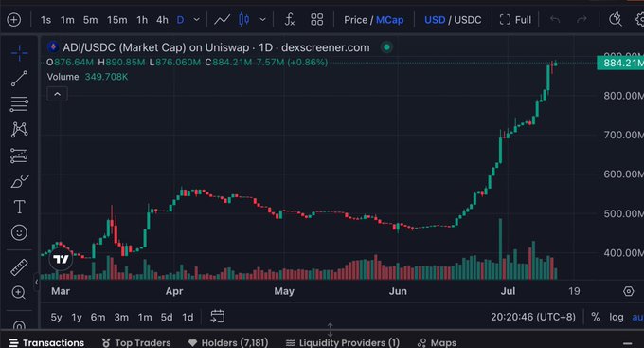Select the XABCD pattern tool
644x348 pixels.
[19, 130]
